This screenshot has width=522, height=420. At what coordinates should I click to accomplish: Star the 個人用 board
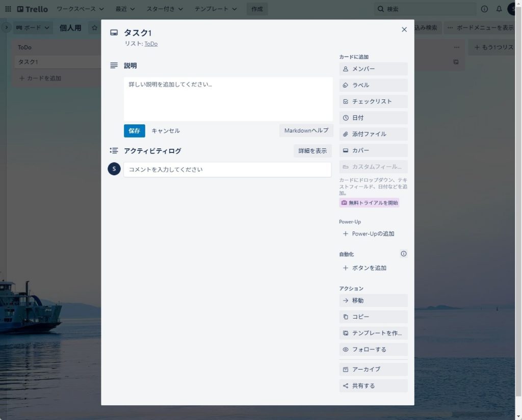pos(94,28)
